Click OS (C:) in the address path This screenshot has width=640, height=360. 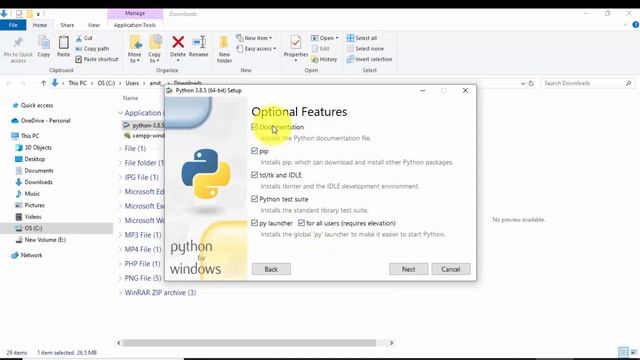106,83
